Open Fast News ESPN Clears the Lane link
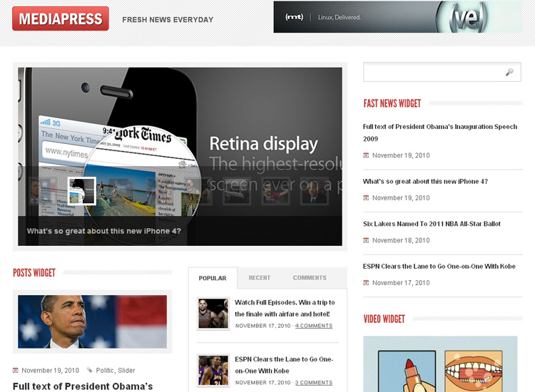 [x=439, y=267]
